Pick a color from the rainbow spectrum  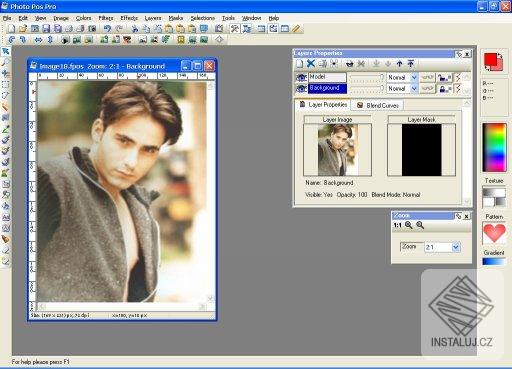click(x=494, y=148)
